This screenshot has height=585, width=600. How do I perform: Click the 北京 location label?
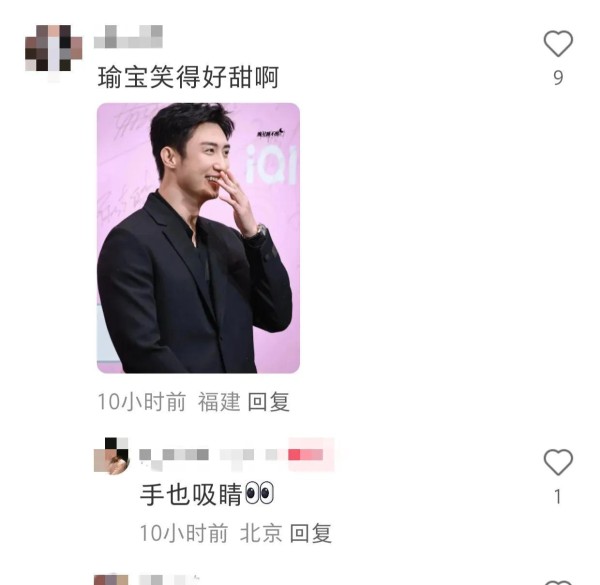coord(261,533)
